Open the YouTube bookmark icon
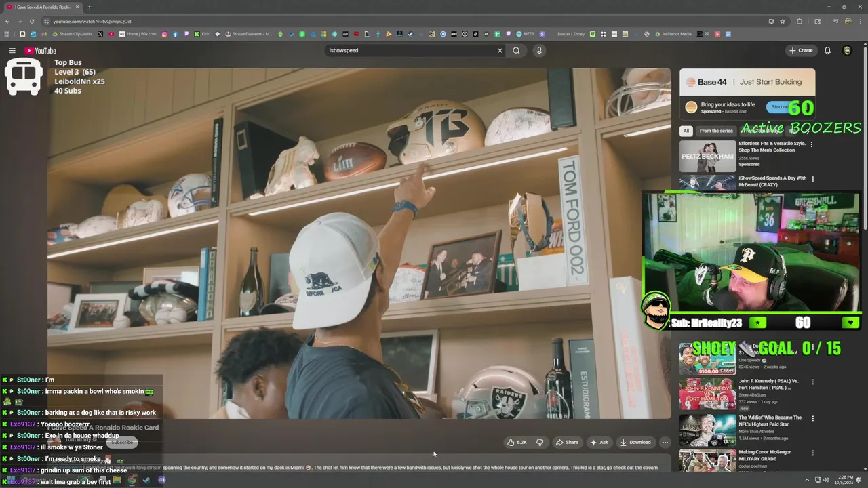The width and height of the screenshot is (868, 488). point(112,34)
